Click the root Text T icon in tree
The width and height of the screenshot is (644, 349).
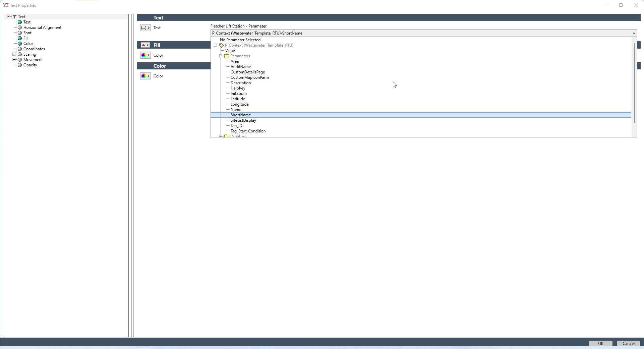(14, 17)
